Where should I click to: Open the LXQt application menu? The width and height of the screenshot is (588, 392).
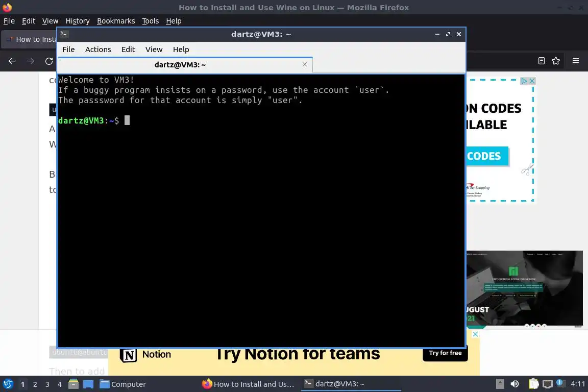(8, 384)
